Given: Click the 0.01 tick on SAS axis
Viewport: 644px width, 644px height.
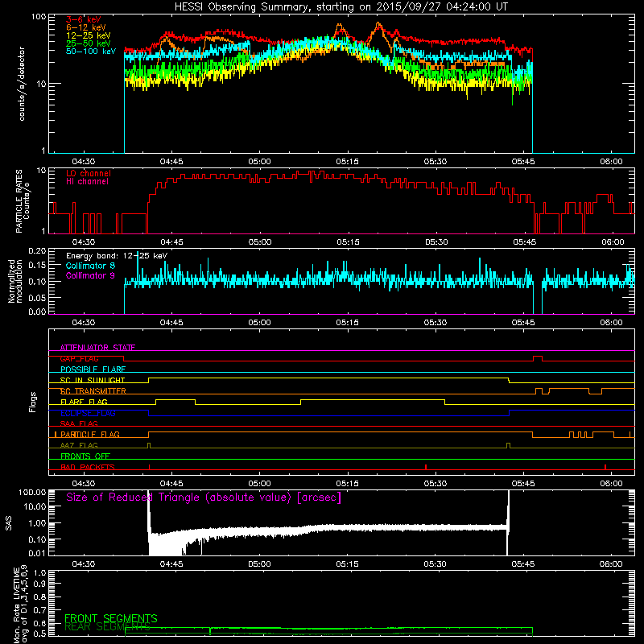Looking at the screenshot, I should click(37, 553).
